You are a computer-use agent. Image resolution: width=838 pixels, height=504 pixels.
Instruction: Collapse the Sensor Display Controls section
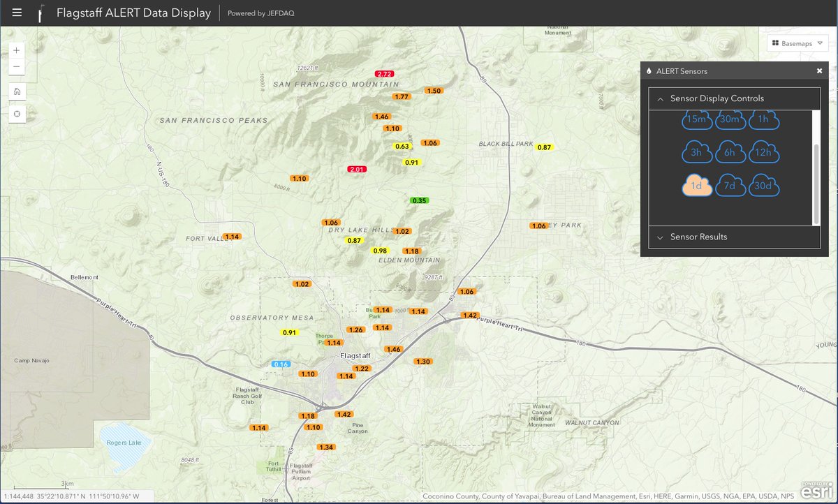tap(660, 98)
